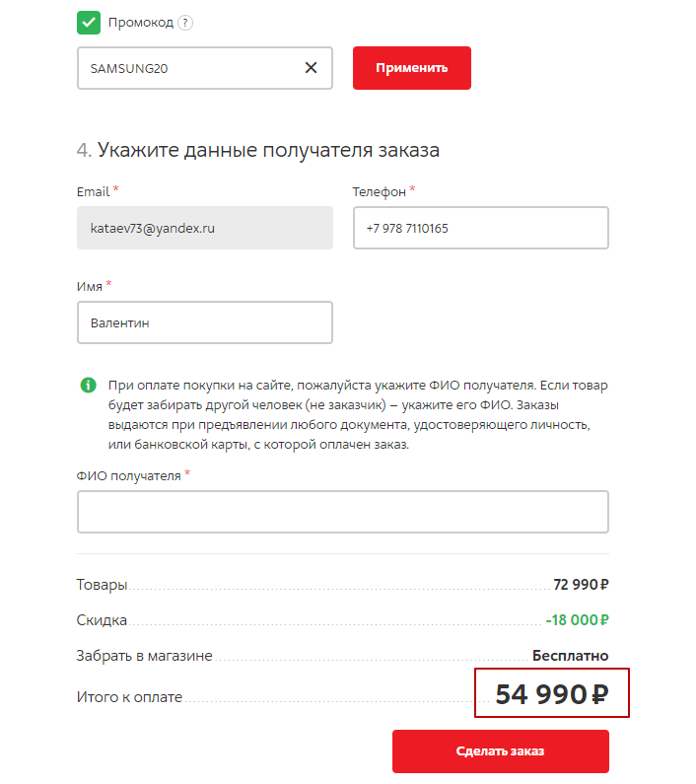Select the Имя field with Валентин
The height and width of the screenshot is (784, 696).
pyautogui.click(x=204, y=322)
